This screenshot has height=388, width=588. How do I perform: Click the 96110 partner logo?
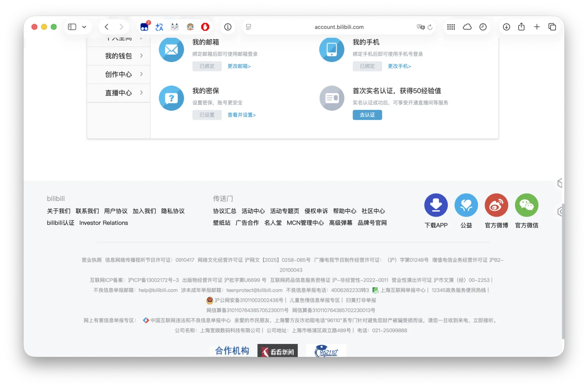[326, 351]
